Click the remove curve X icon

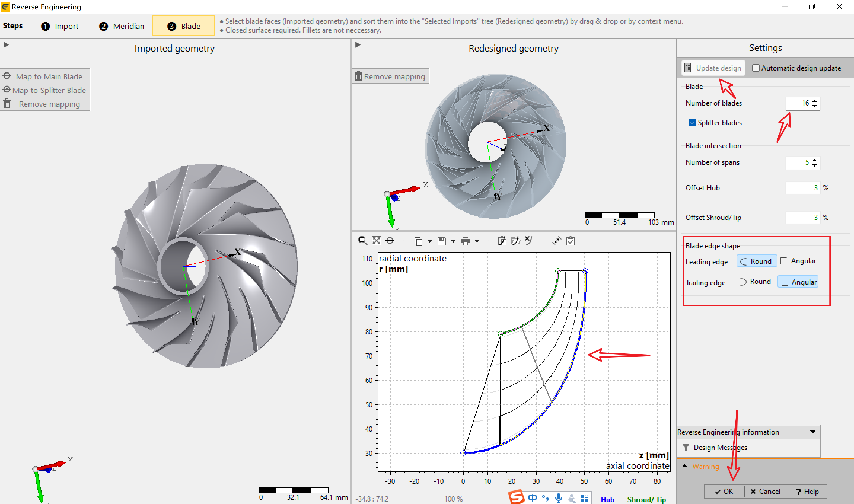pyautogui.click(x=528, y=240)
